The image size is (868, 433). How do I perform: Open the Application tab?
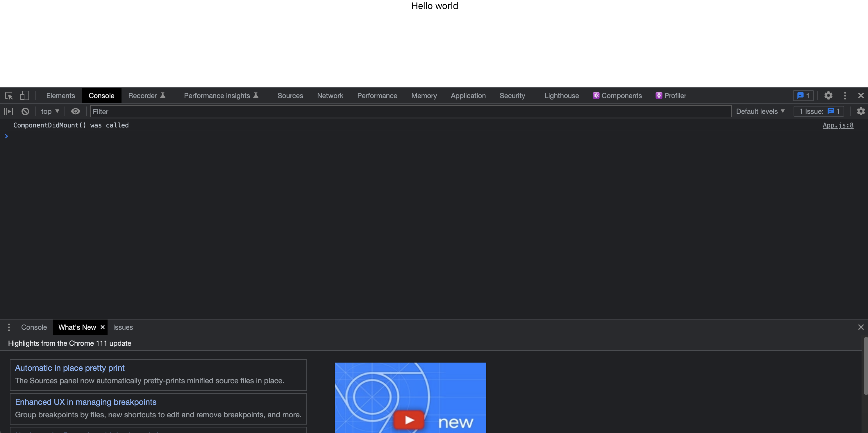tap(468, 96)
